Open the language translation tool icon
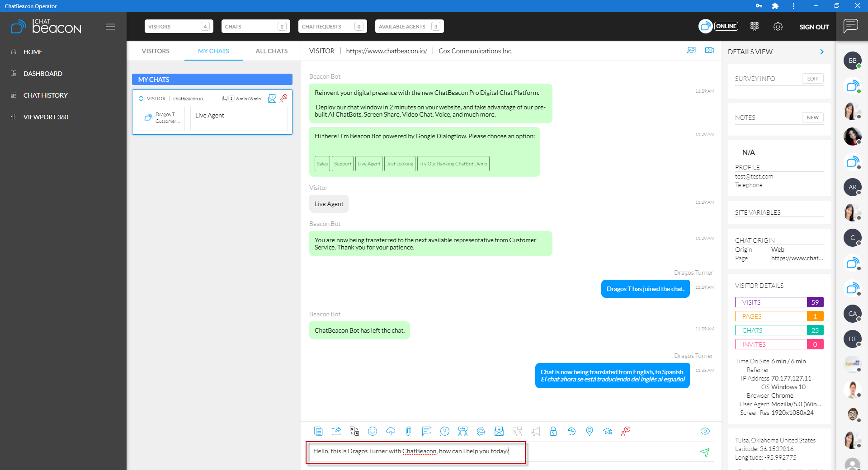This screenshot has width=868, height=470. point(354,431)
